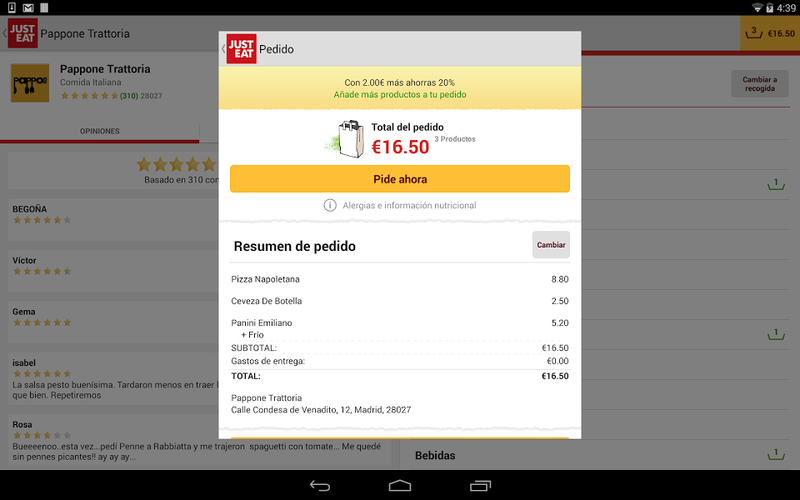The image size is (800, 500).
Task: Click the Pide ahora button
Action: [x=399, y=179]
